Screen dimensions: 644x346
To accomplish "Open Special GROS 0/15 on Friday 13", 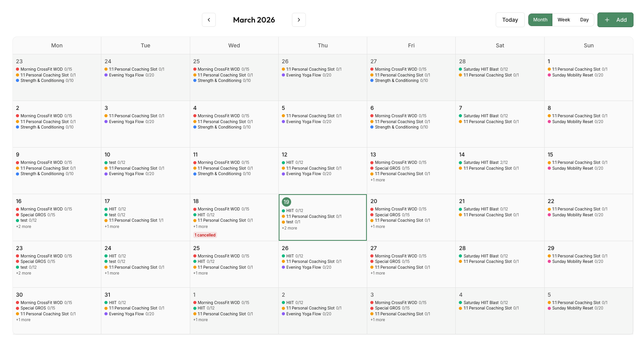I will coord(390,168).
